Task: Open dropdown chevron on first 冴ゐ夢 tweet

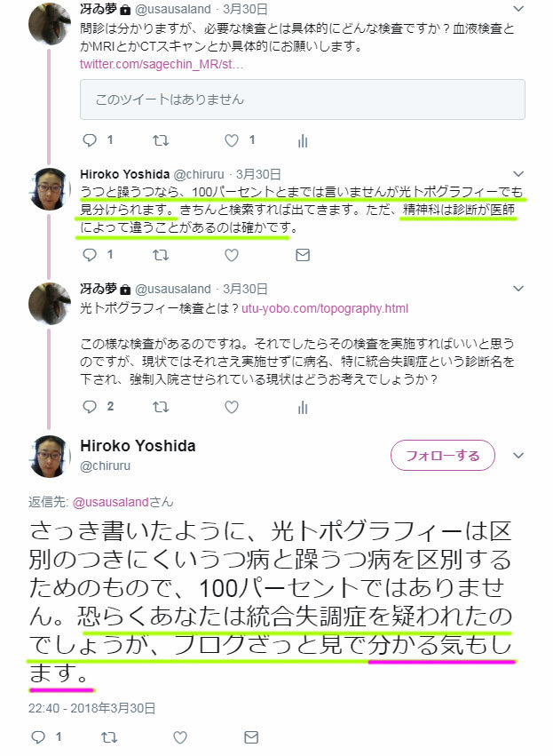Action: (518, 9)
